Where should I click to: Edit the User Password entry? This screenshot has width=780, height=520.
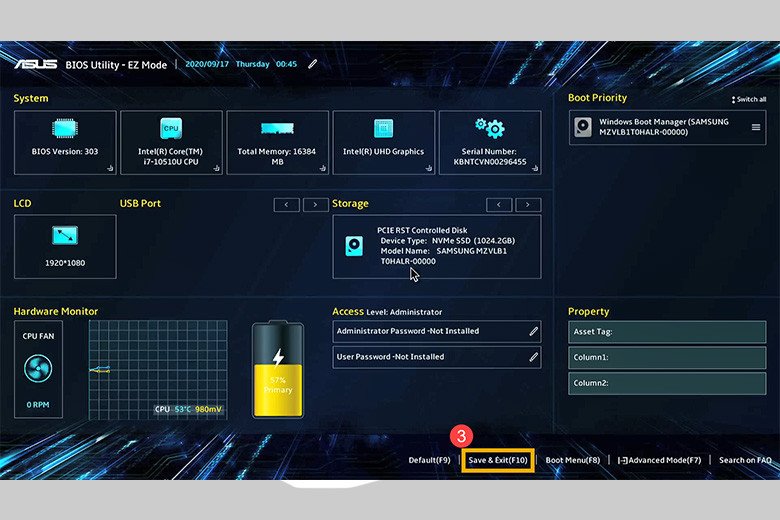(x=533, y=357)
